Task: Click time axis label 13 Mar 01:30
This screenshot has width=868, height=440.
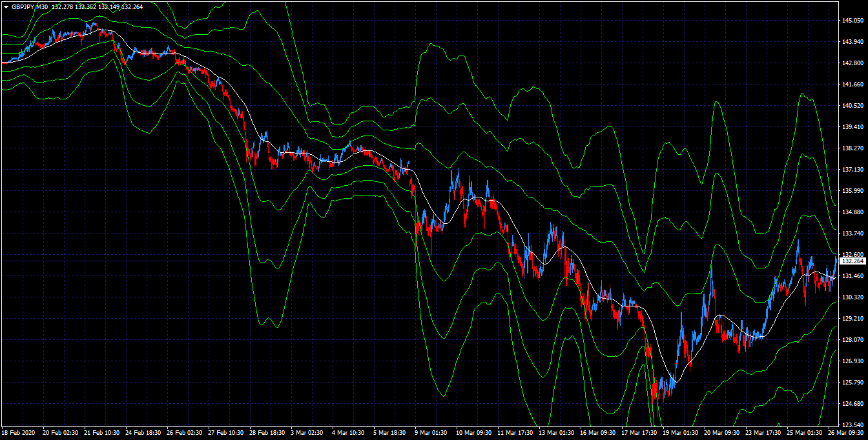Action: coord(557,433)
